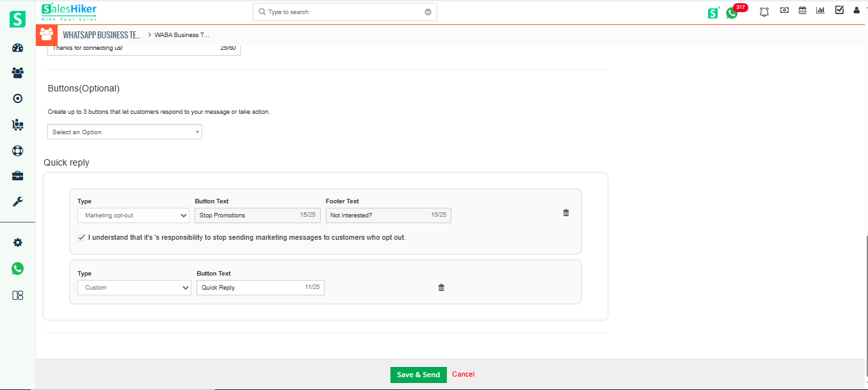
Task: Open the tasks checkmark icon in top bar
Action: tap(839, 11)
